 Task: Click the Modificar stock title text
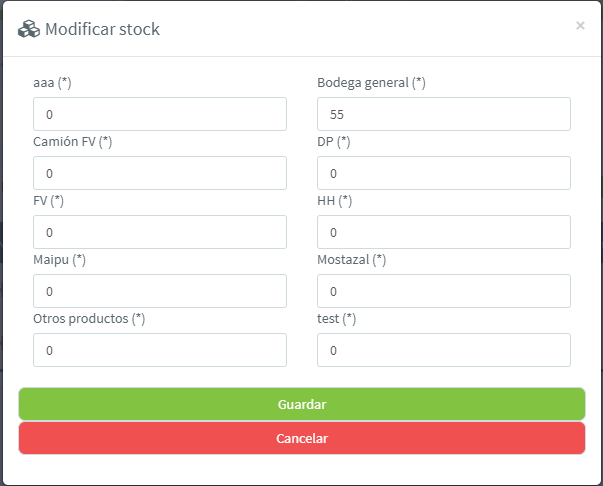(x=102, y=29)
